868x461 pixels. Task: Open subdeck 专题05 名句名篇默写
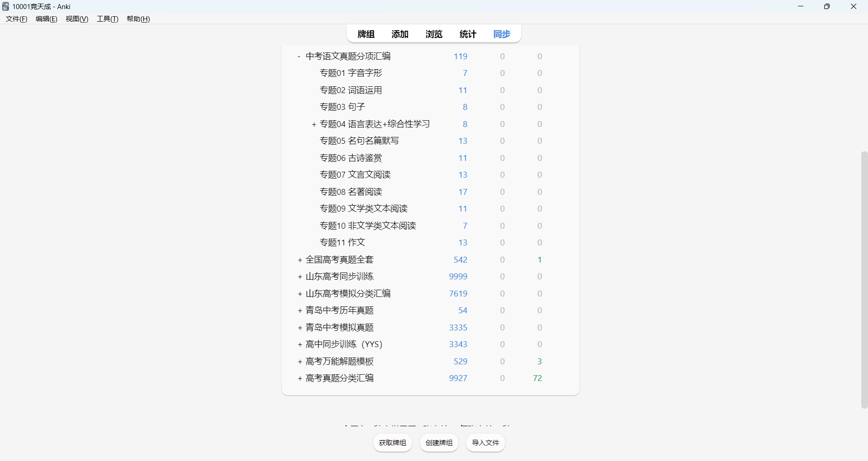coord(359,141)
